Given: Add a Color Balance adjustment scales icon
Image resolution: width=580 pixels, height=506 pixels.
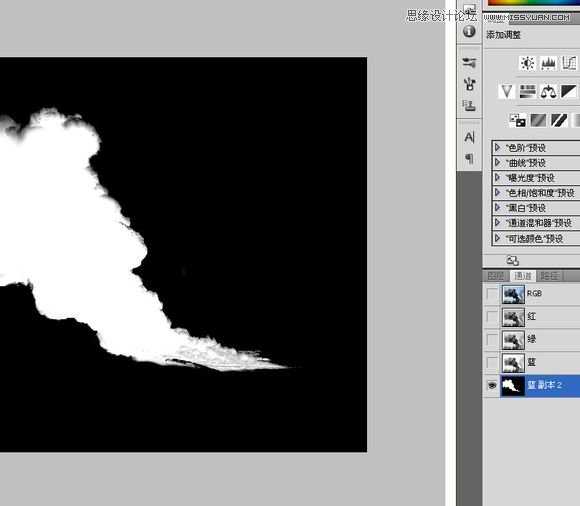Looking at the screenshot, I should (x=549, y=91).
